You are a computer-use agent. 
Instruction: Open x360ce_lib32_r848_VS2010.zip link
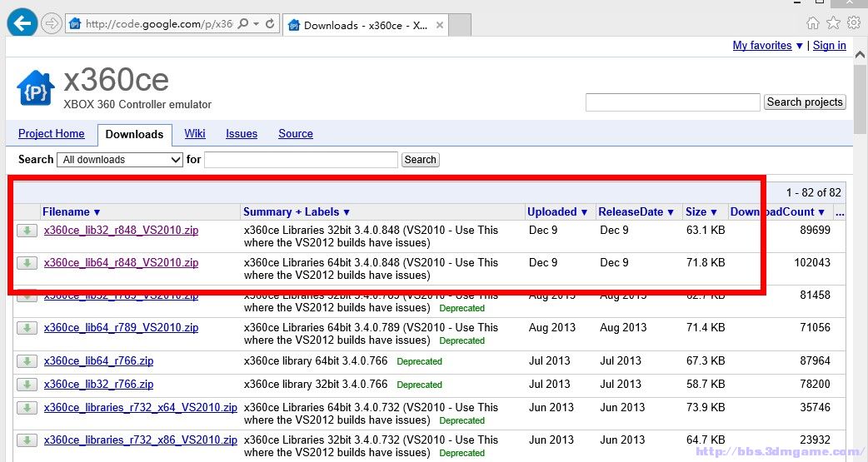[122, 231]
